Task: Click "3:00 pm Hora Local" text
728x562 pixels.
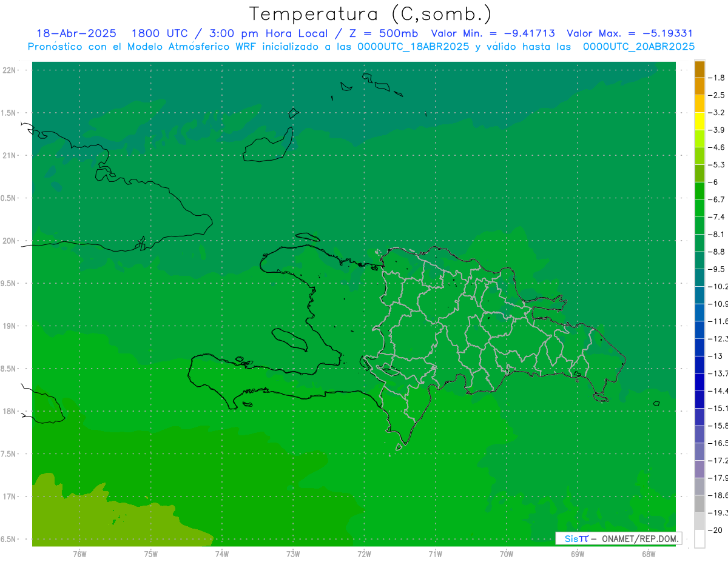Action: click(x=268, y=33)
